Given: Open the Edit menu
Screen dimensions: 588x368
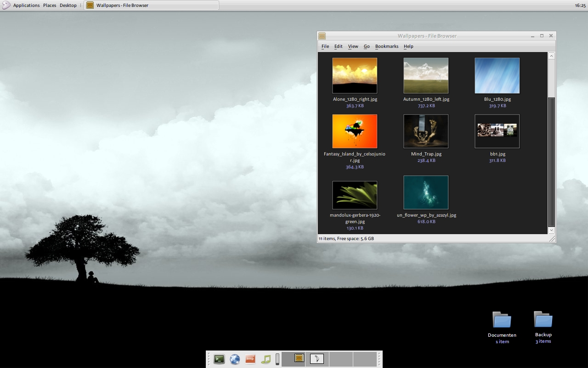Looking at the screenshot, I should [339, 46].
